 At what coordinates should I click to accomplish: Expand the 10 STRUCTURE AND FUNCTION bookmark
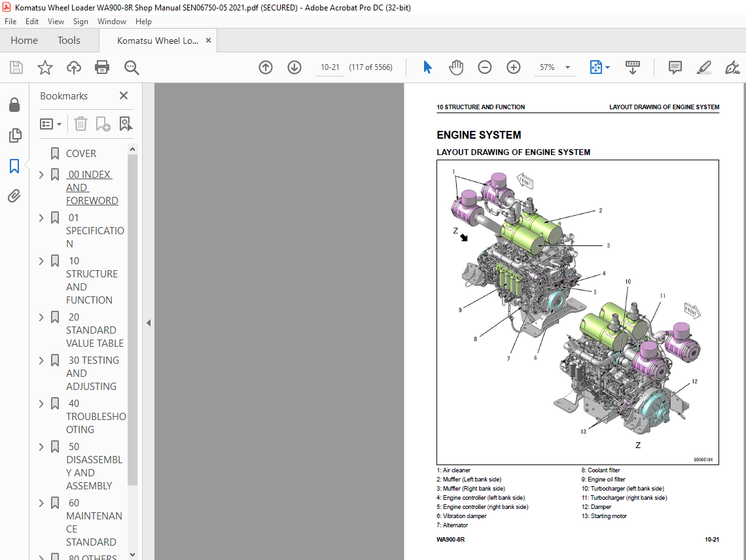pos(41,261)
